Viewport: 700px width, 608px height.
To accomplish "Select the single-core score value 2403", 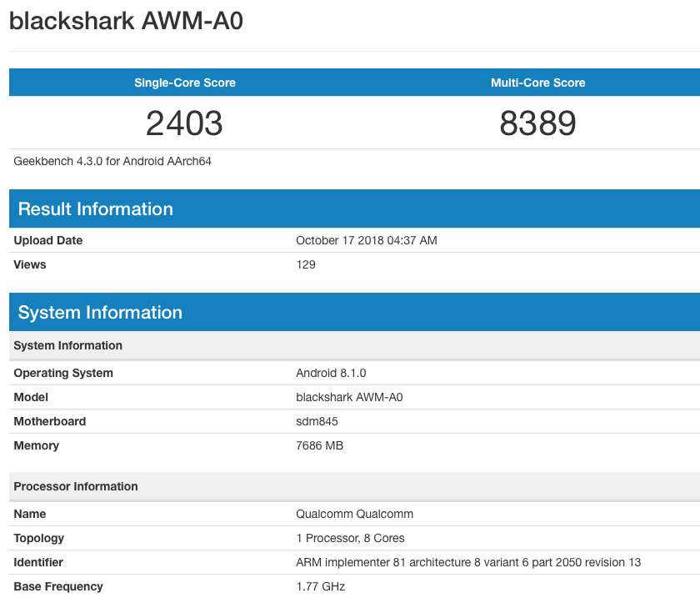I will (184, 123).
